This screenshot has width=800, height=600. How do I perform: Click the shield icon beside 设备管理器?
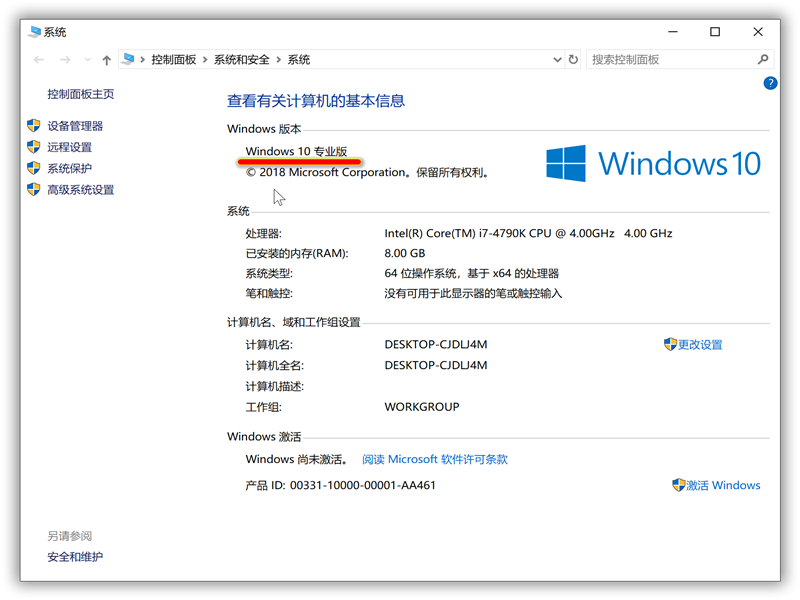coord(33,126)
